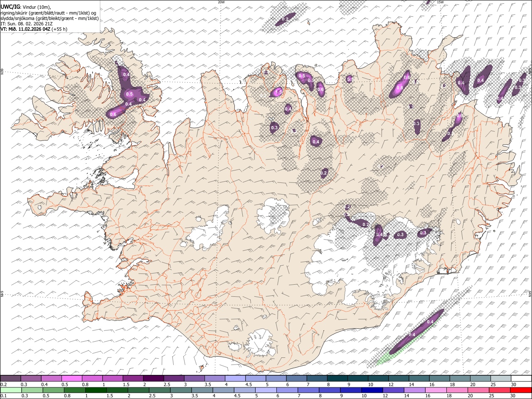
Task: Click the 0.2 blob in the sea north of Iceland
Action: [x=285, y=19]
